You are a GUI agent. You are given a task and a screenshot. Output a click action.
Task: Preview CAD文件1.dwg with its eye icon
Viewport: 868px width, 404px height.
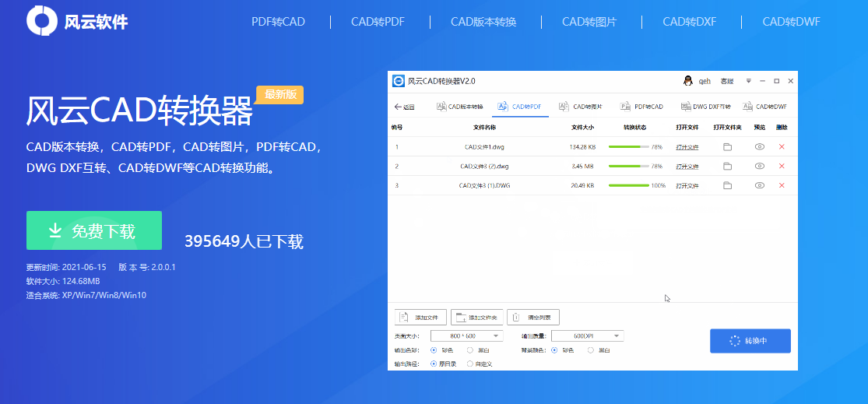point(760,146)
